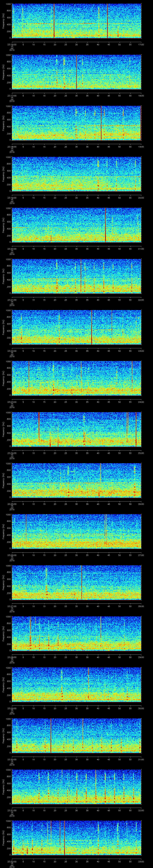Viewport: 153px width, 868px height.
Task: Click the 23:21:00 start time label
Action: [12, 300]
